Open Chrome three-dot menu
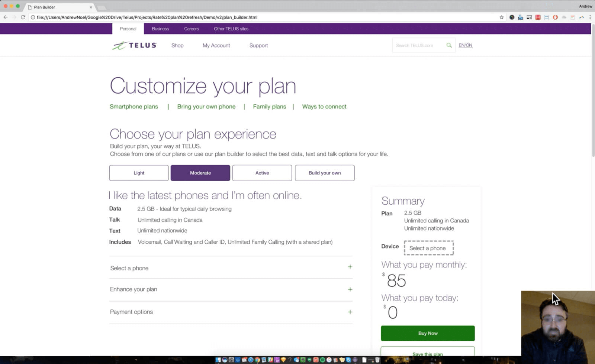The height and width of the screenshot is (364, 595). click(x=590, y=17)
